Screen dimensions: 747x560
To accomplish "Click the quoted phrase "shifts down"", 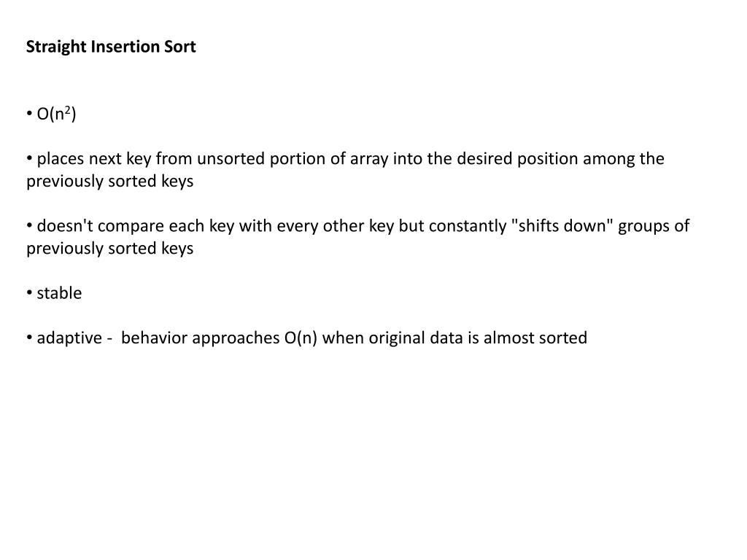I will pos(562,226).
